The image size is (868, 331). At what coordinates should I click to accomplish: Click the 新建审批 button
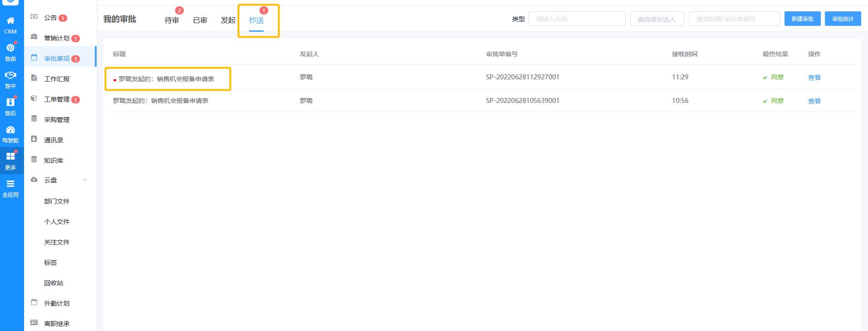coord(802,19)
